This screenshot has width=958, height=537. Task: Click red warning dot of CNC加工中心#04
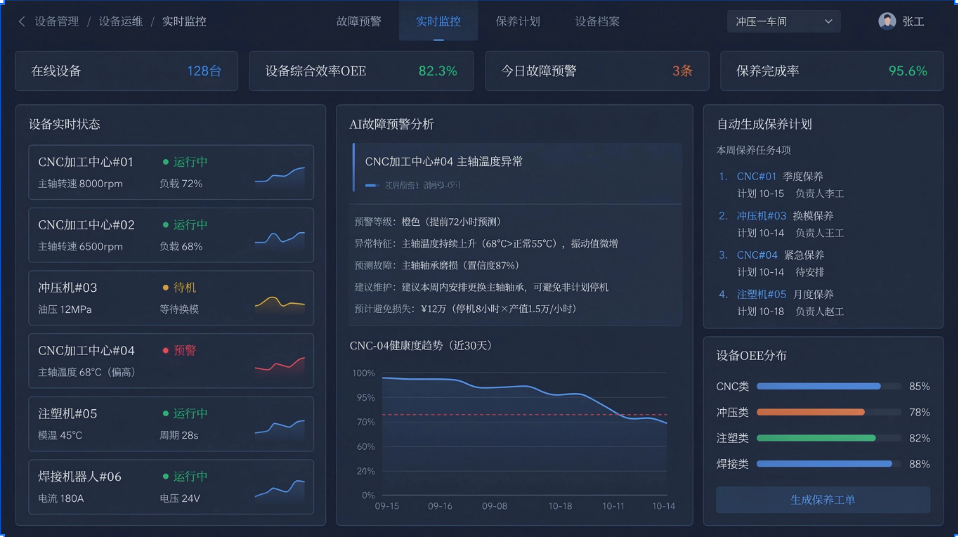pyautogui.click(x=165, y=351)
